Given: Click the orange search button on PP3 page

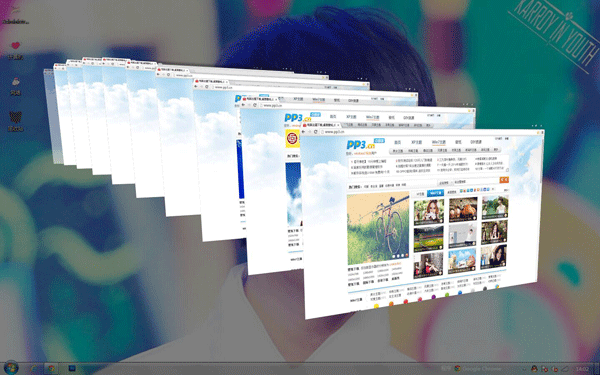Looking at the screenshot, I should click(504, 179).
